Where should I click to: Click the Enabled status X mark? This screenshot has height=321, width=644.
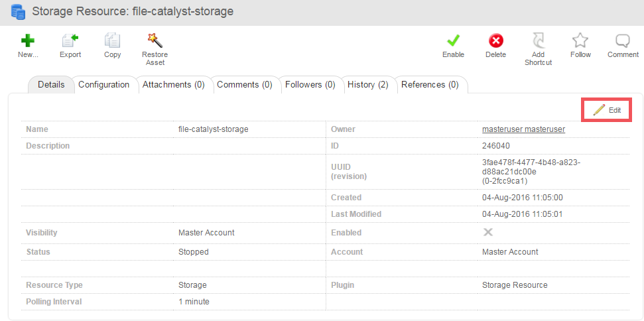point(488,232)
